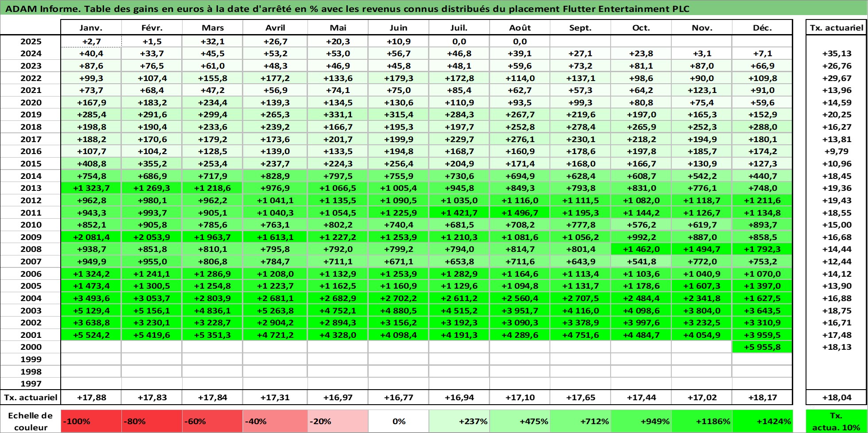The image size is (868, 433).
Task: Click the Mars column header
Action: point(213,27)
